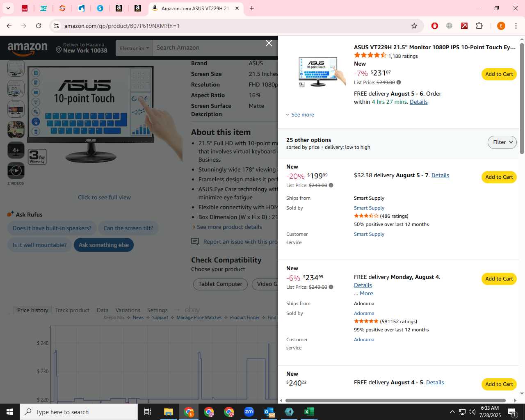525x420 pixels.
Task: Show list price info icon for $199.99 offer
Action: (331, 185)
